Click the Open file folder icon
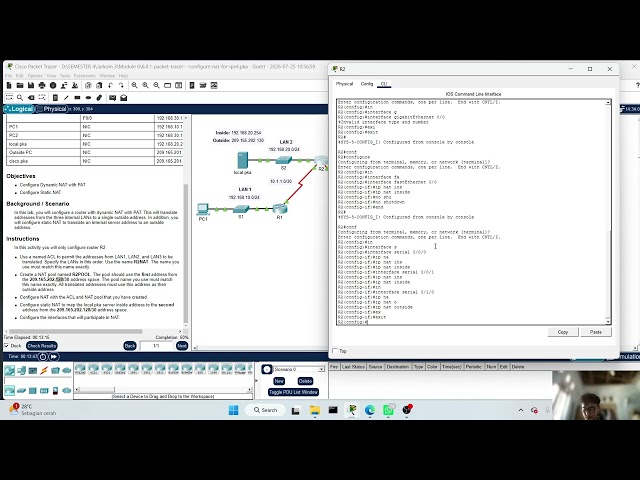Image resolution: width=640 pixels, height=480 pixels. (x=20, y=85)
